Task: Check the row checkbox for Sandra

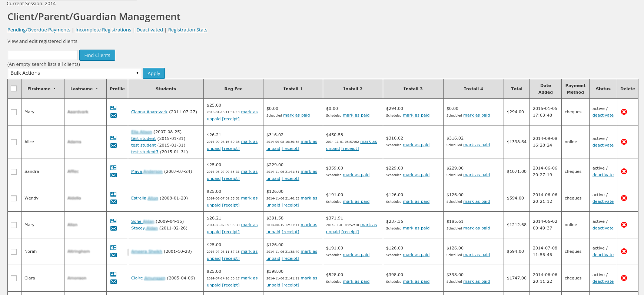Action: click(x=14, y=172)
